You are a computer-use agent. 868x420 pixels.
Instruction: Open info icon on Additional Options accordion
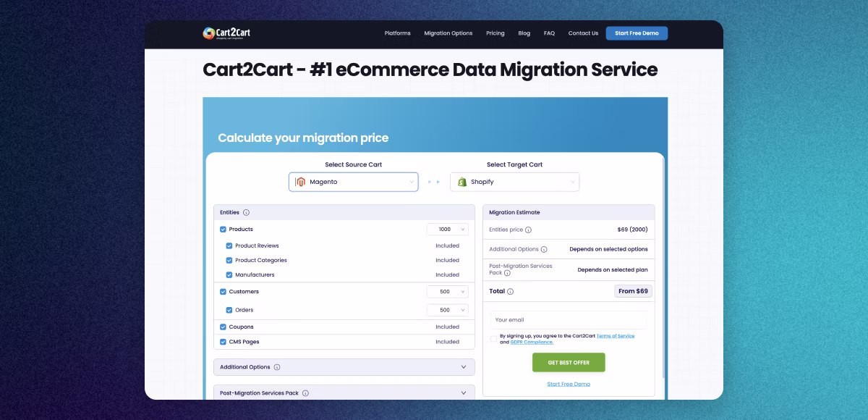click(277, 367)
